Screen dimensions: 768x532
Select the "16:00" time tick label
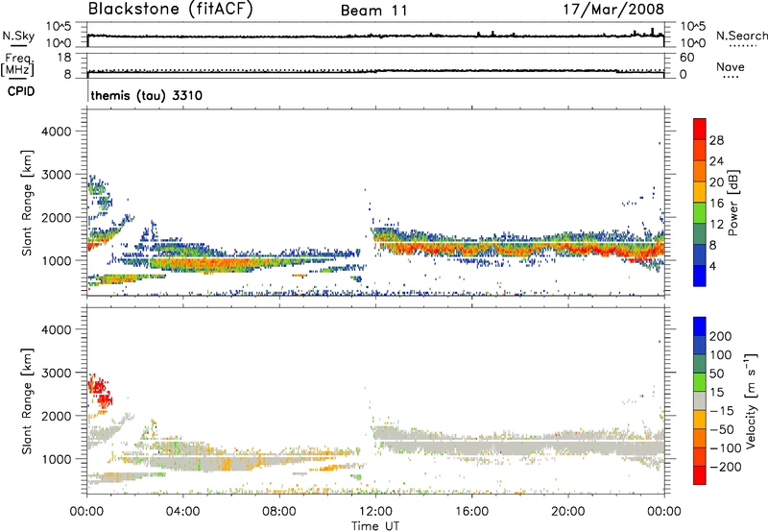[471, 512]
